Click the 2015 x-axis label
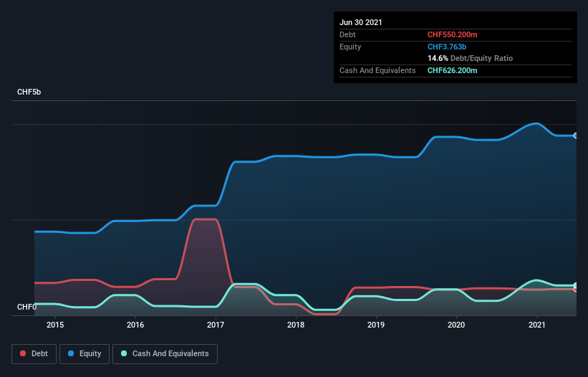 55,325
